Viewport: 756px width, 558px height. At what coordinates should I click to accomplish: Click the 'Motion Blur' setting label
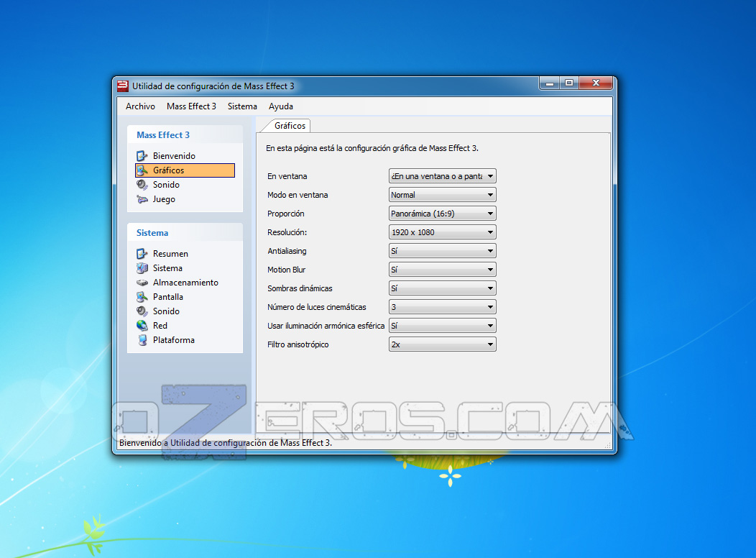coord(287,270)
